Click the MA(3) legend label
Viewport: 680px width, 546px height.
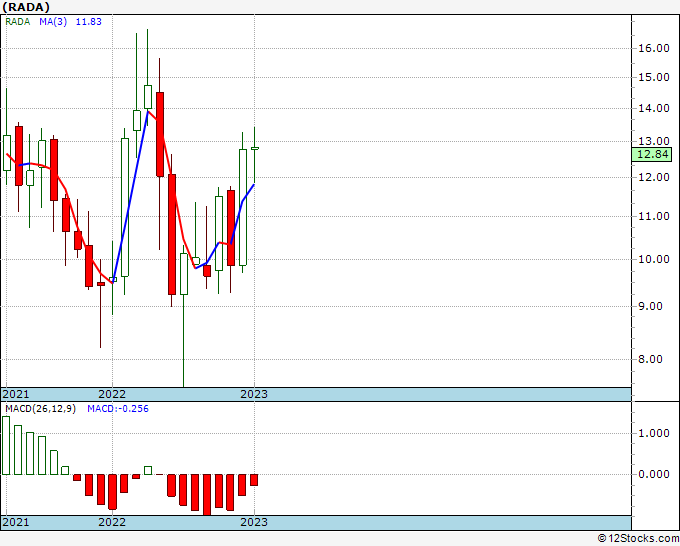pyautogui.click(x=53, y=22)
